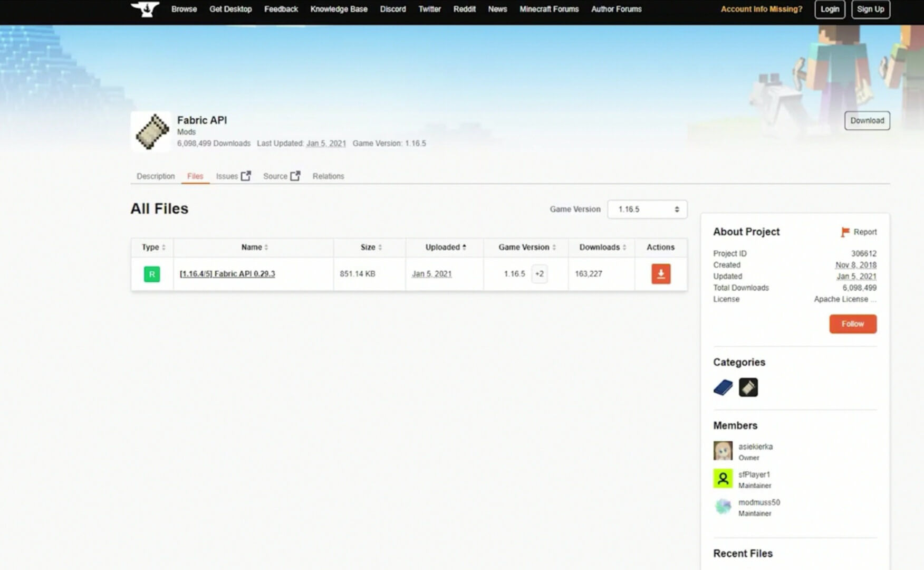Open the blue book category icon
Screen dimensions: 924x570
click(723, 387)
